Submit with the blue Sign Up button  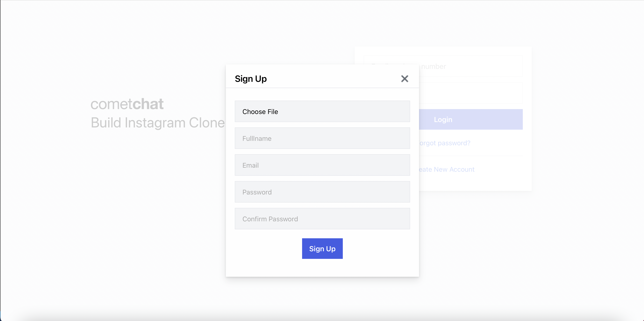[x=322, y=249]
